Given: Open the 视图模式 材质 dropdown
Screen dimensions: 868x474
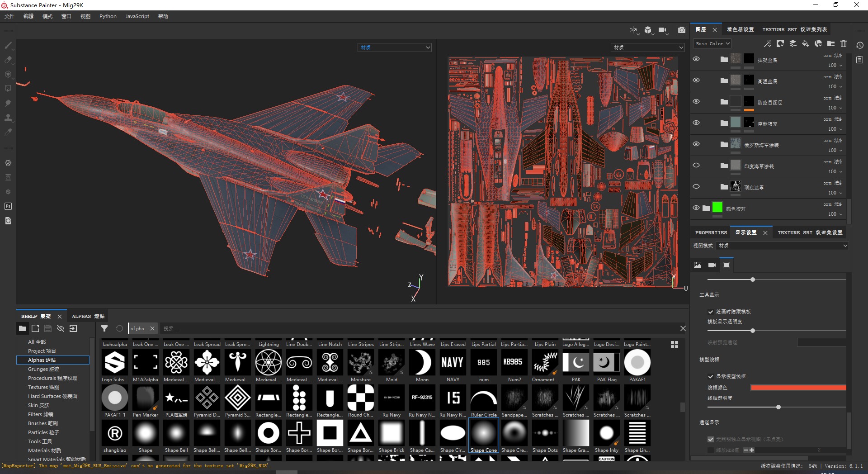Looking at the screenshot, I should tap(783, 246).
